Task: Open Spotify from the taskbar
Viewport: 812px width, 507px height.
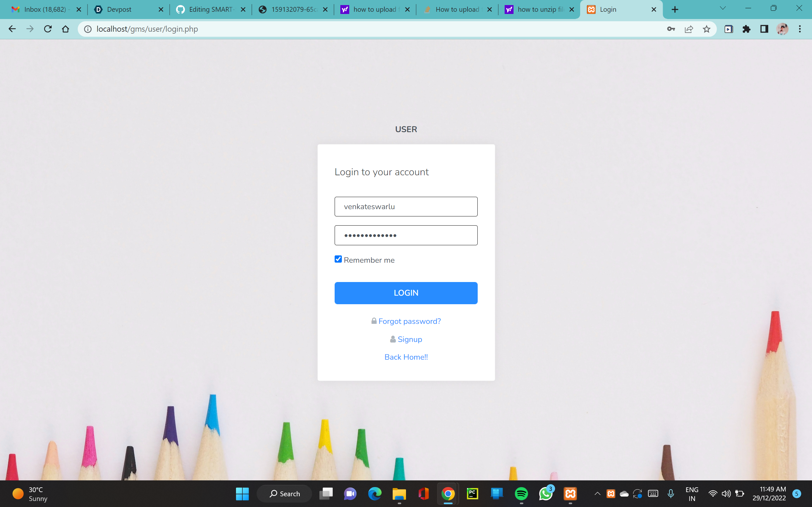Action: coord(521,494)
